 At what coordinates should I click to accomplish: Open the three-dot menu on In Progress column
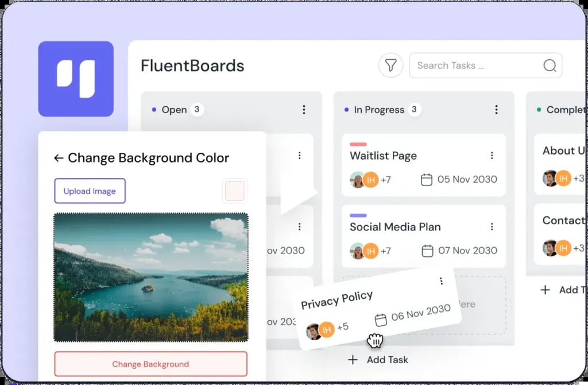coord(496,109)
